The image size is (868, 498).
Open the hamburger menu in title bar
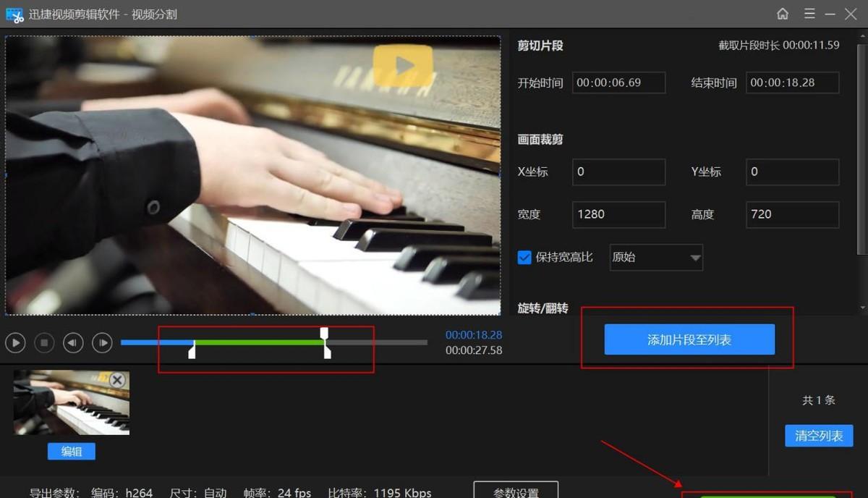tap(809, 14)
